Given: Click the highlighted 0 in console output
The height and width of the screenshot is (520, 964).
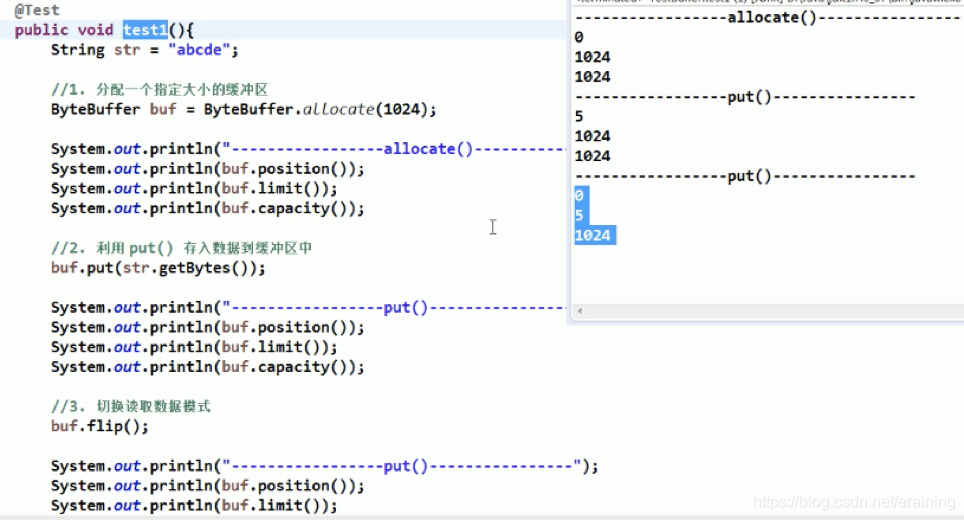Looking at the screenshot, I should (579, 195).
